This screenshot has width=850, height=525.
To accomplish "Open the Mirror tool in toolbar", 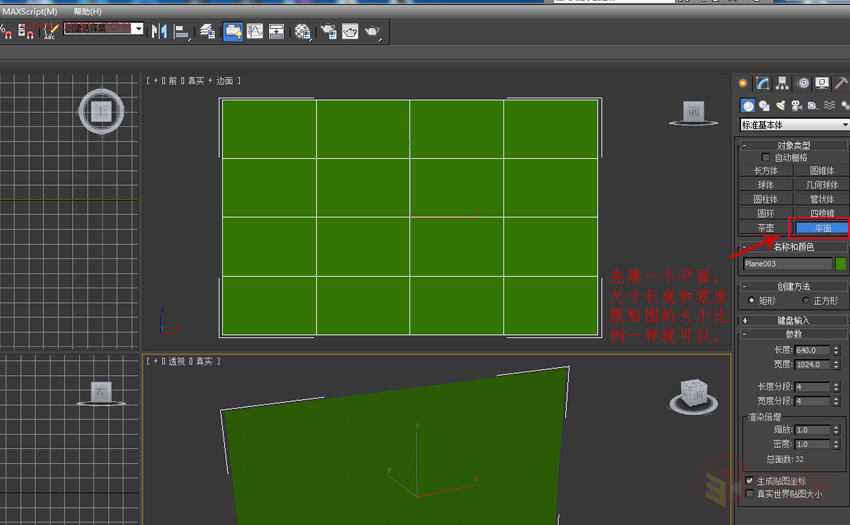I will click(x=159, y=32).
